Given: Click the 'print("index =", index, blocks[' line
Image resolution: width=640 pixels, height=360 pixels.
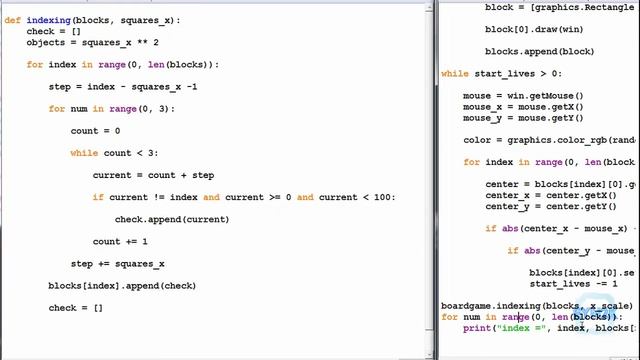Looking at the screenshot, I should tap(549, 328).
